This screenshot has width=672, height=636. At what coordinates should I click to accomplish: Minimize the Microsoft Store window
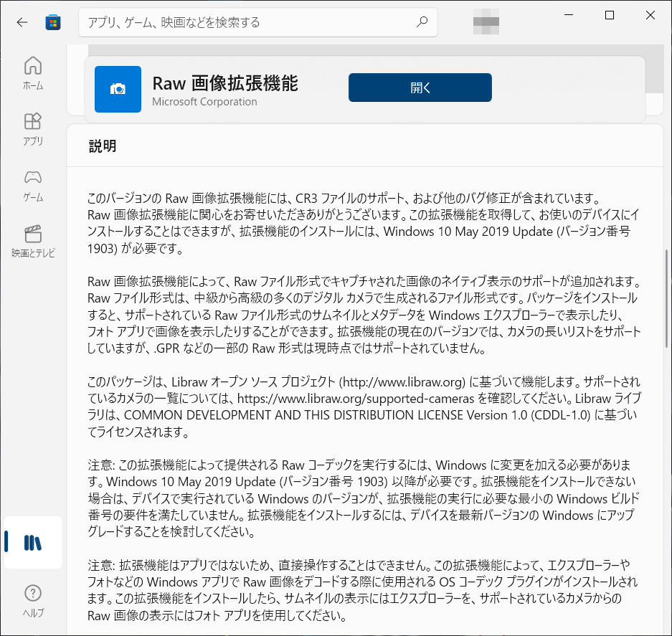coord(569,16)
